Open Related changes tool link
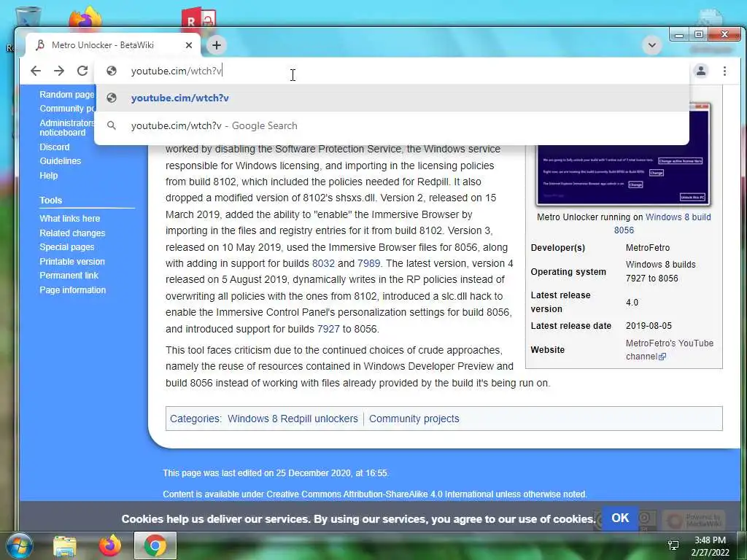The image size is (747, 560). 72,233
